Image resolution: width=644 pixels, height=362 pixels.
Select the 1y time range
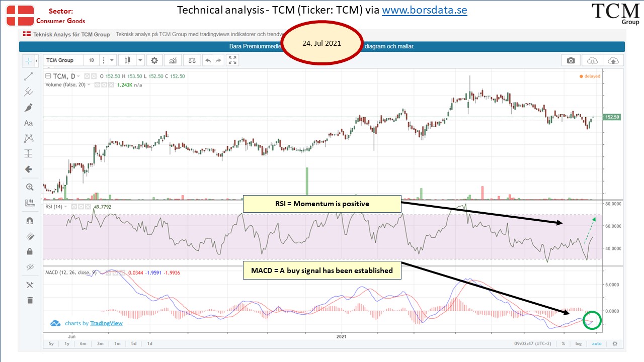pos(67,343)
